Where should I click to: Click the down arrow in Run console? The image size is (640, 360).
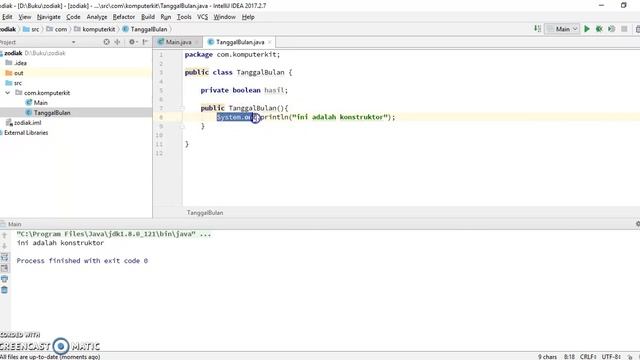tap(4, 246)
